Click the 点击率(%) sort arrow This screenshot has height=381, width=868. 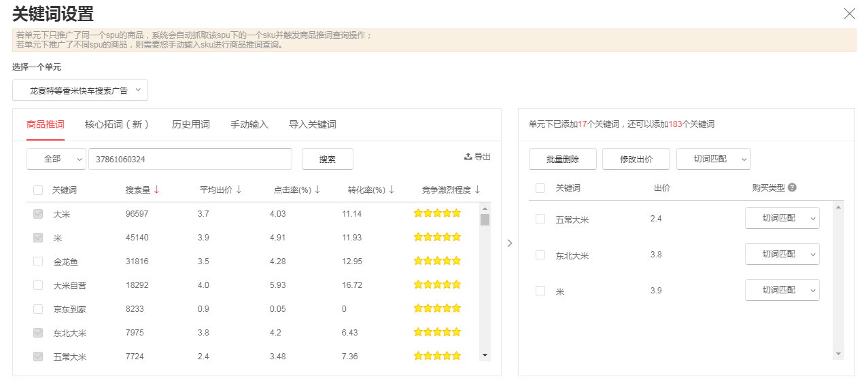click(x=317, y=189)
